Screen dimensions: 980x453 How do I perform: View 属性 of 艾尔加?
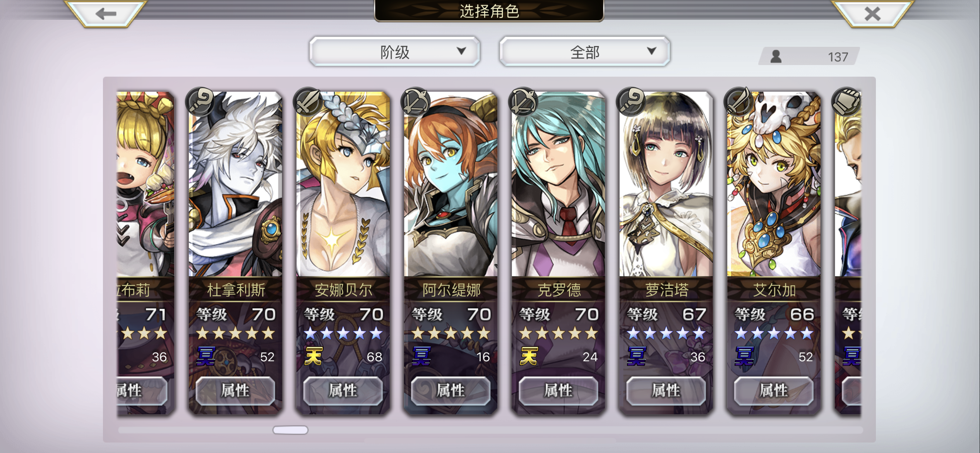point(774,390)
